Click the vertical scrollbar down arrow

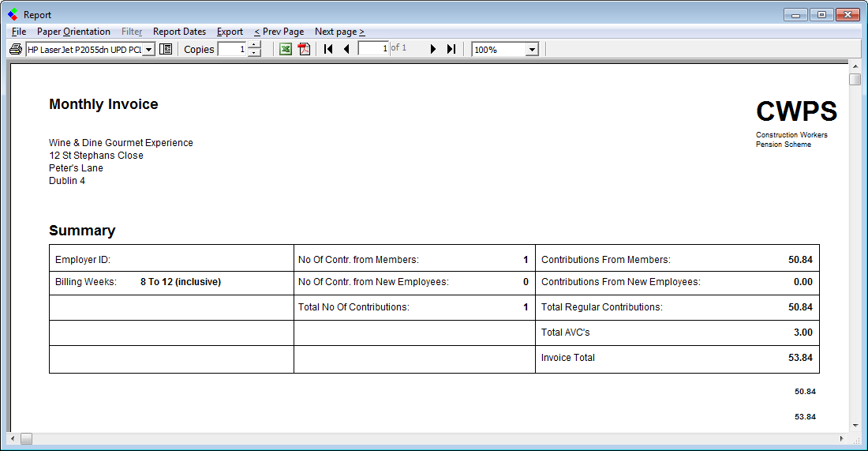pos(855,425)
